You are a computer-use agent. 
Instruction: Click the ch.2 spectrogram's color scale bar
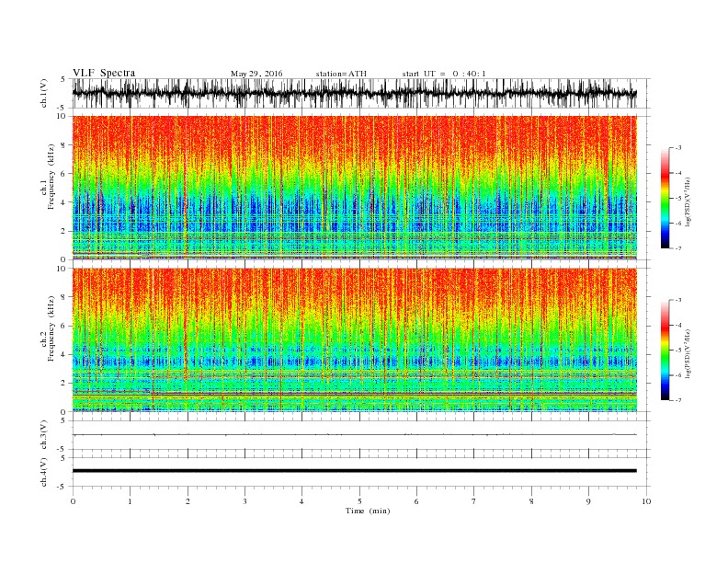tap(665, 350)
